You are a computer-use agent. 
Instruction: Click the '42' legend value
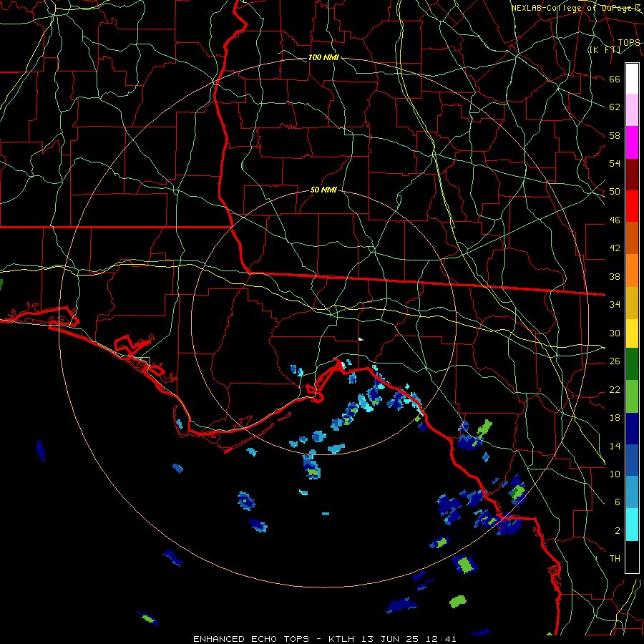click(615, 248)
